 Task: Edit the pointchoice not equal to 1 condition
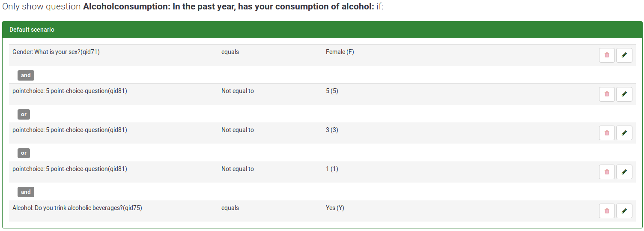pyautogui.click(x=624, y=172)
